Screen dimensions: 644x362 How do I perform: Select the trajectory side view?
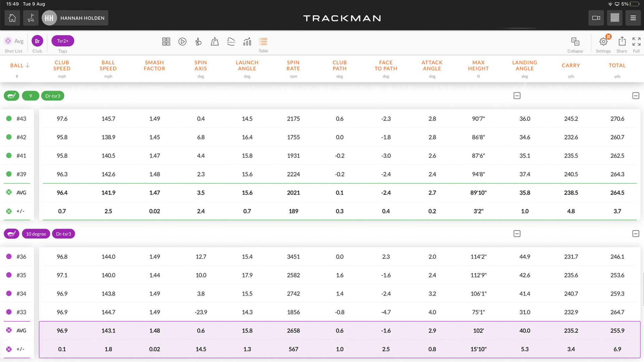(231, 41)
